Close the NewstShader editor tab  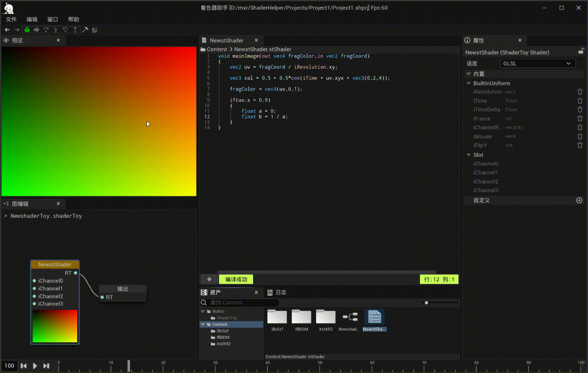point(256,40)
